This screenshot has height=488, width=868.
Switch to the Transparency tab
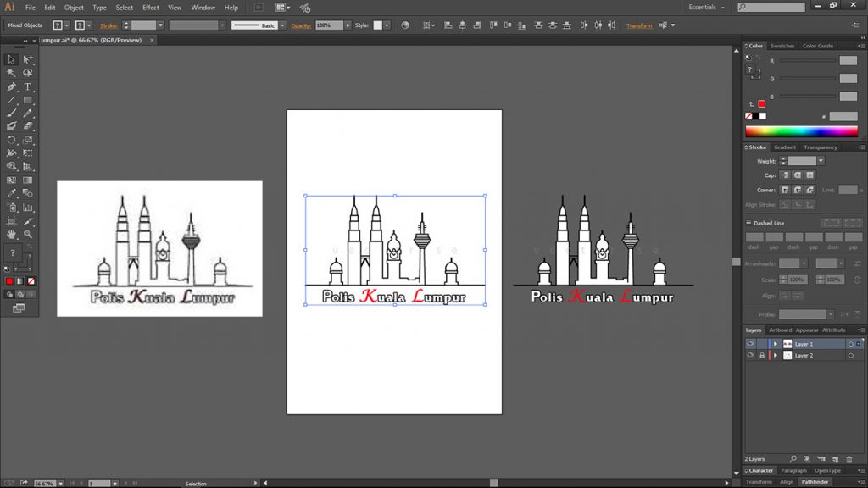coord(821,147)
